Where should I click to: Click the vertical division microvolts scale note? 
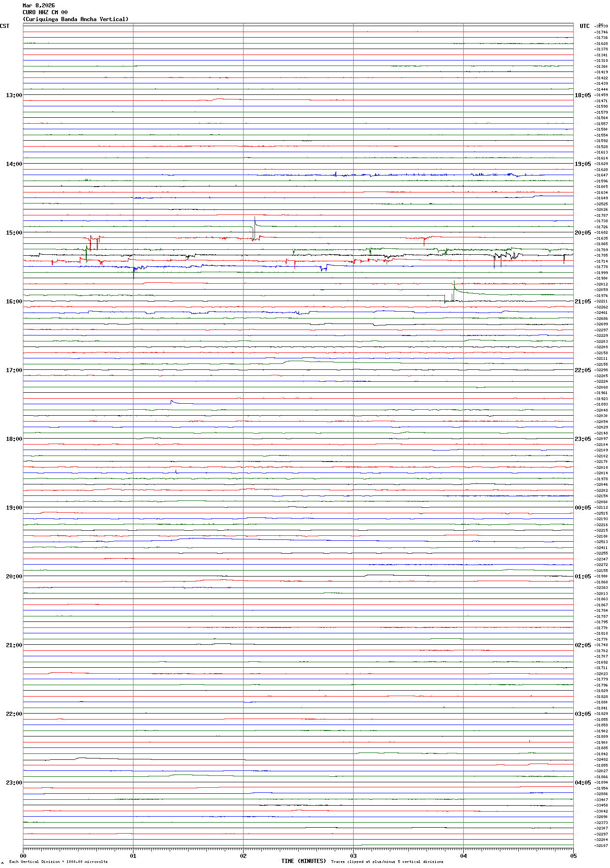58,862
